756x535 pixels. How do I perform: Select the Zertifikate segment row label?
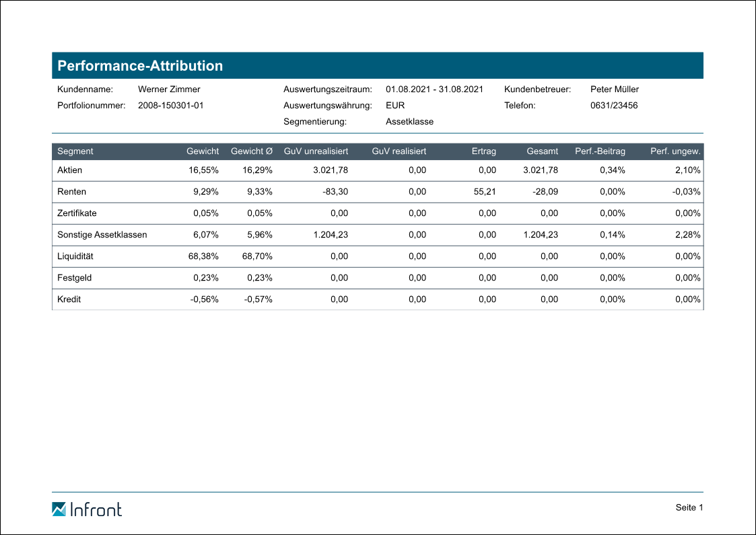pos(77,213)
